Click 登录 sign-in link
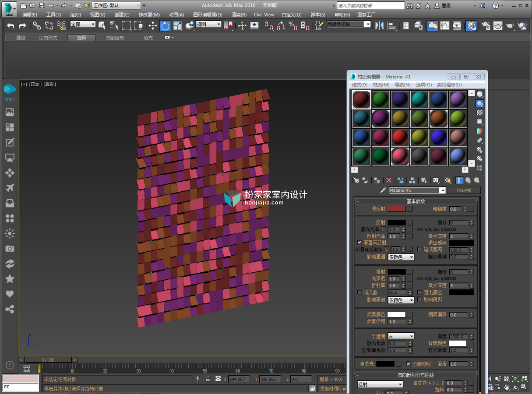Image resolution: width=532 pixels, height=394 pixels. click(x=446, y=6)
